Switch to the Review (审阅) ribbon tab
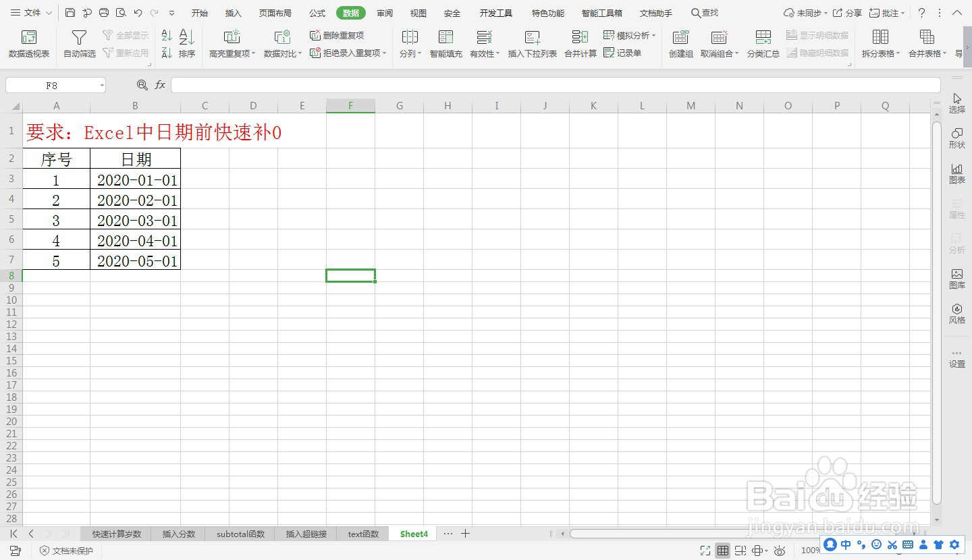The image size is (972, 560). click(x=385, y=13)
